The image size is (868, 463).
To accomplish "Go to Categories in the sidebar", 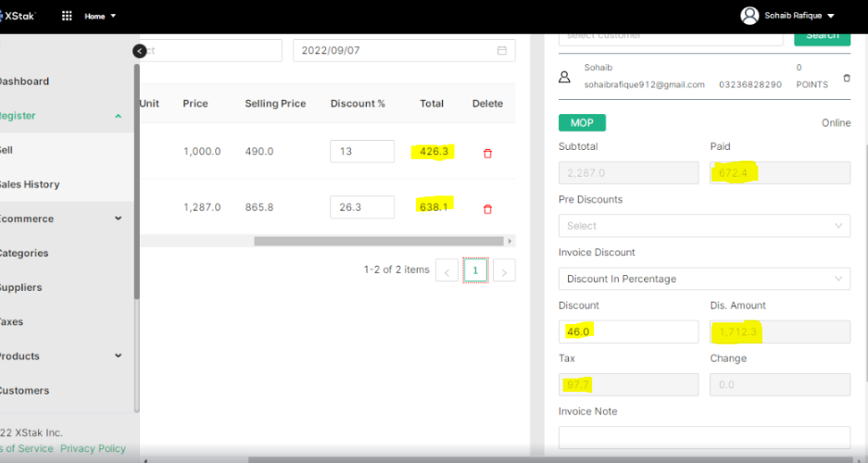I will pos(24,253).
